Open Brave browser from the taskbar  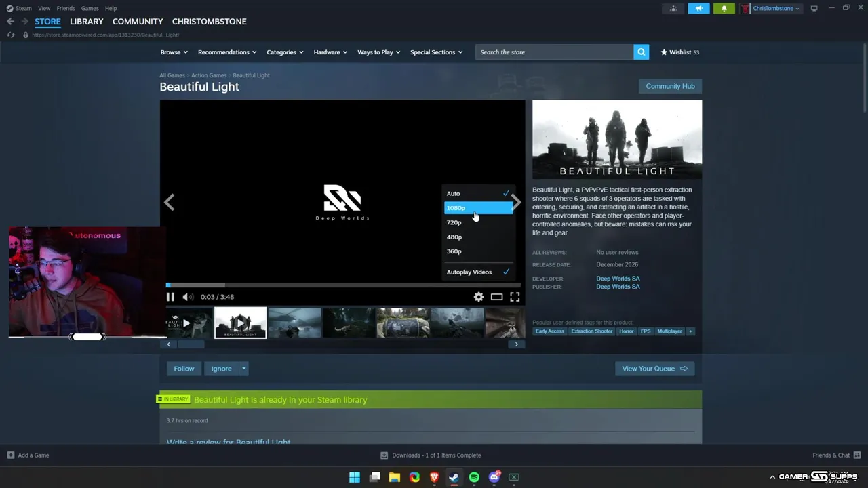[x=434, y=477]
